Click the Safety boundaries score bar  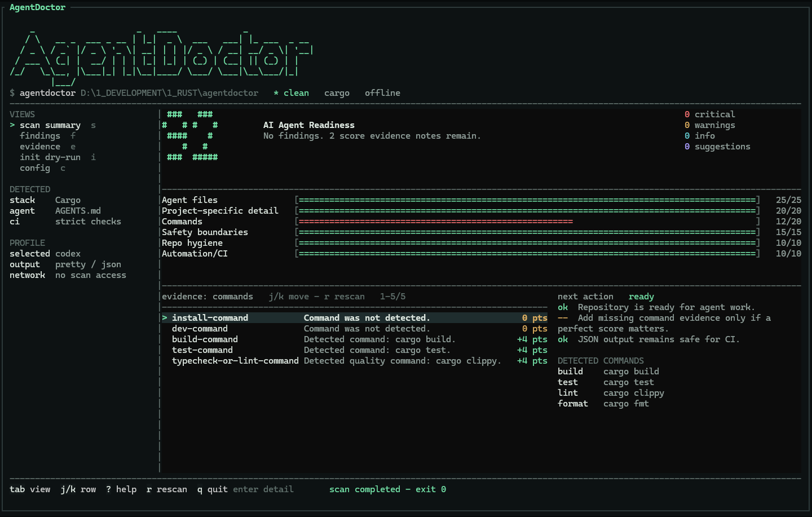coord(527,232)
